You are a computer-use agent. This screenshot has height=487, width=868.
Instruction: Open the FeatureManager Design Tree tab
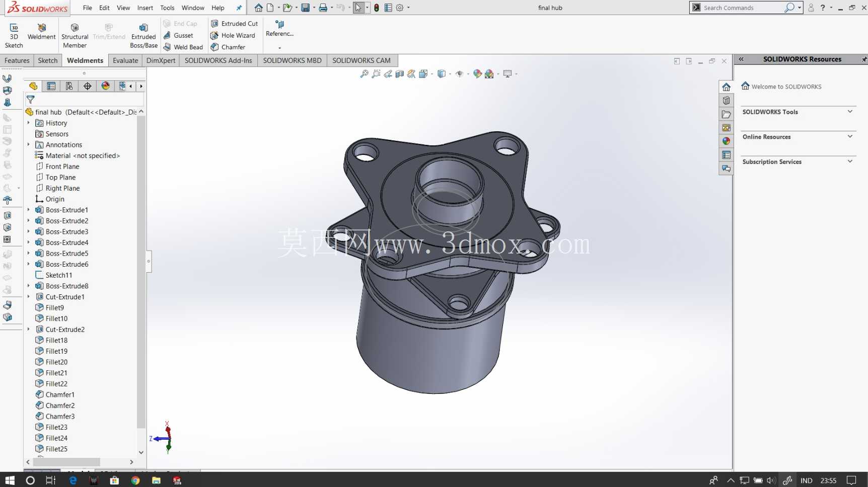(x=33, y=86)
